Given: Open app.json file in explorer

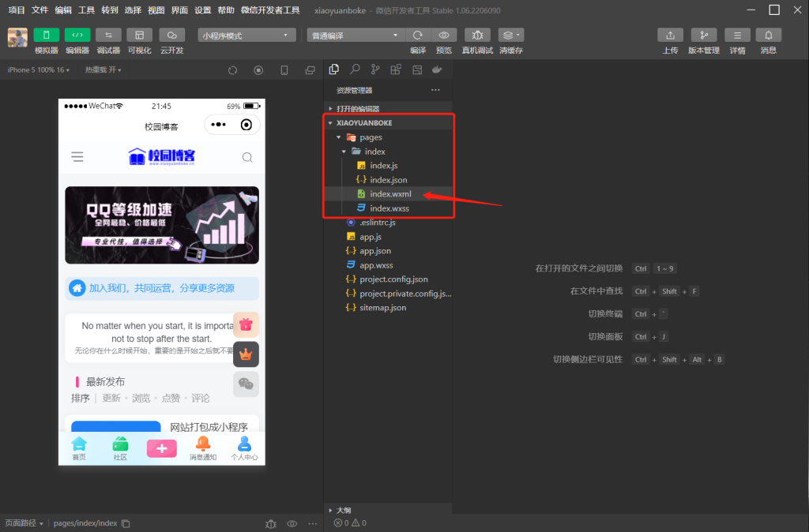Looking at the screenshot, I should click(375, 251).
